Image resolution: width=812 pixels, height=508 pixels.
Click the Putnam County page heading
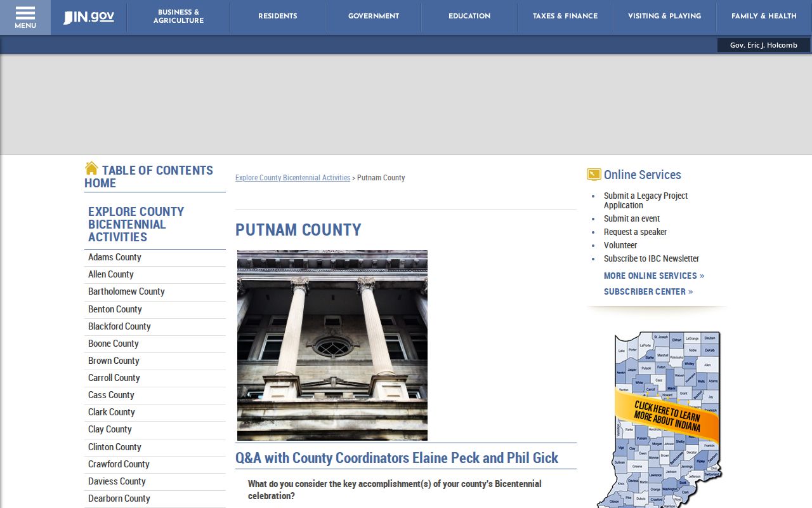(x=298, y=230)
